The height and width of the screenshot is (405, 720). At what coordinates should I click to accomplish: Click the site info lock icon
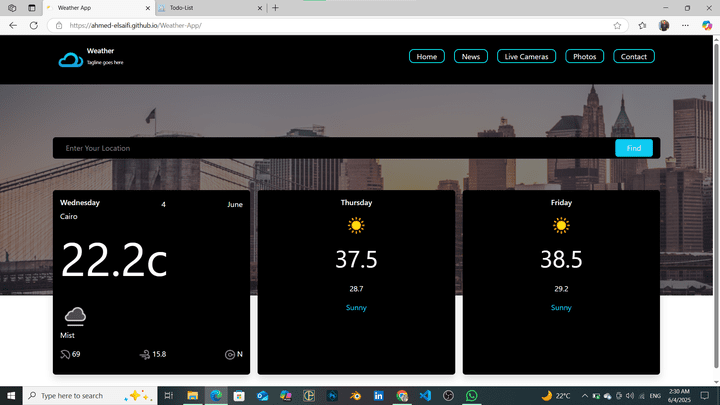tap(59, 25)
